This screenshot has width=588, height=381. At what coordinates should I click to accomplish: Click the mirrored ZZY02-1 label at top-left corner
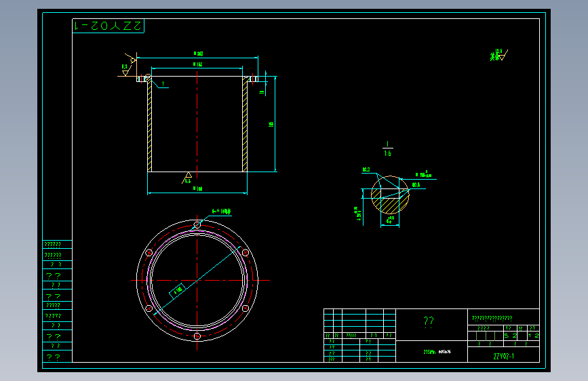(x=108, y=26)
